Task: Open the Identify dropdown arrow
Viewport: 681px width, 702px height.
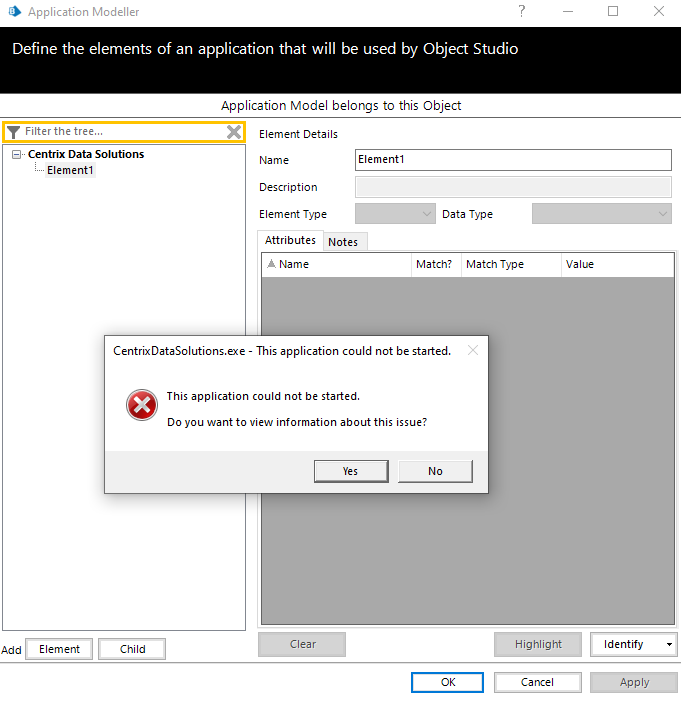Action: (x=669, y=644)
